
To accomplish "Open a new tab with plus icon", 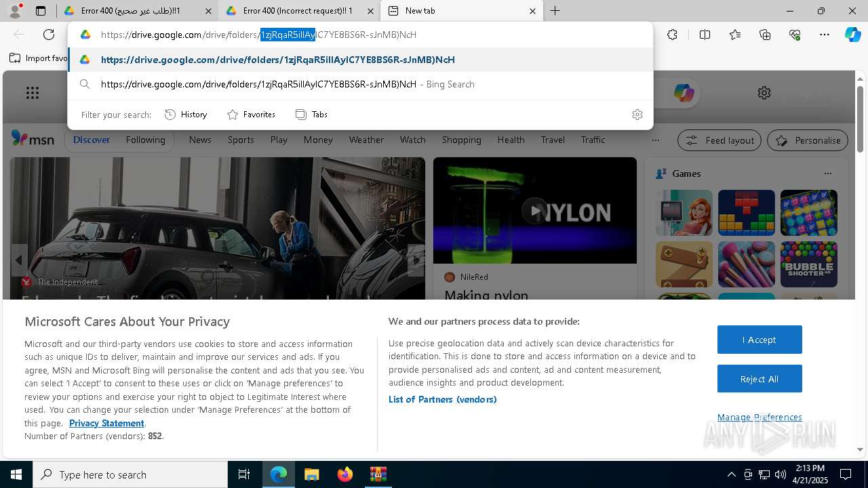I will 555,11.
